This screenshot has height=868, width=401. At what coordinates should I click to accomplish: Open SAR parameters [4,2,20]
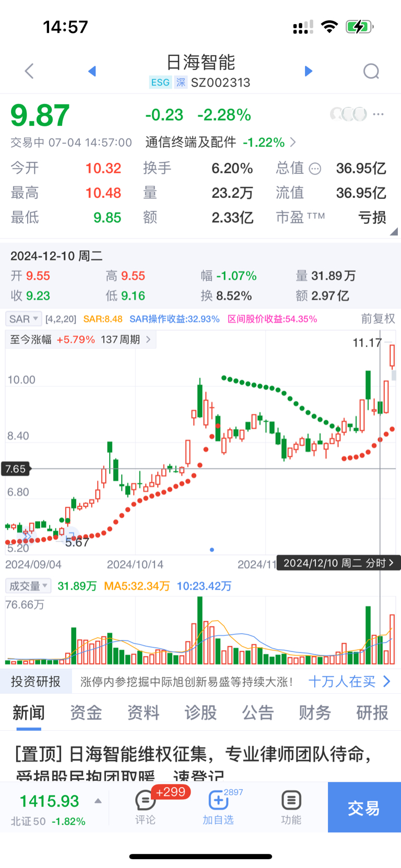pyautogui.click(x=61, y=319)
